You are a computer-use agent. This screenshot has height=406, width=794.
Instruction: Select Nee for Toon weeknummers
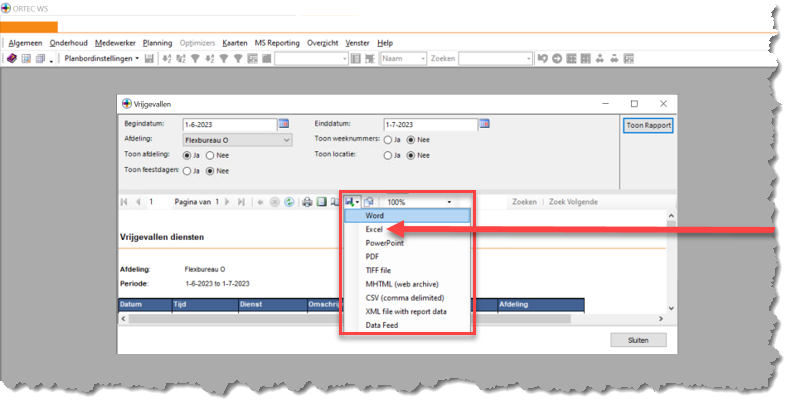click(x=411, y=140)
